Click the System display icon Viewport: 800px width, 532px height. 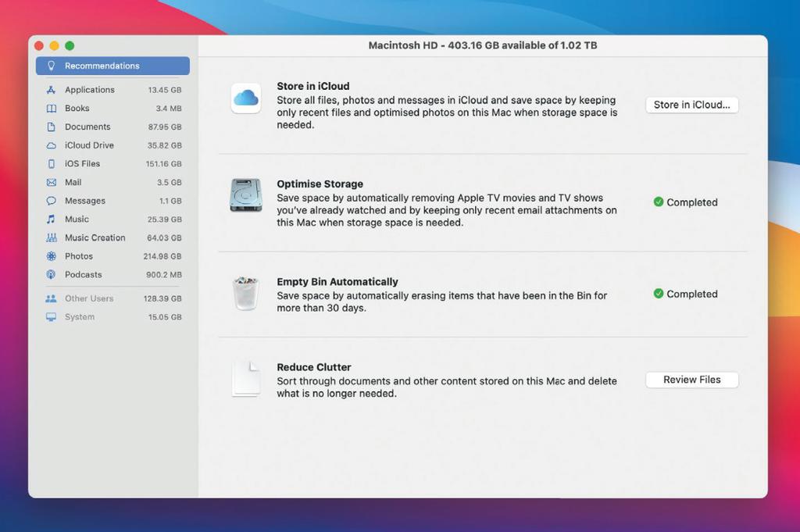coord(51,316)
